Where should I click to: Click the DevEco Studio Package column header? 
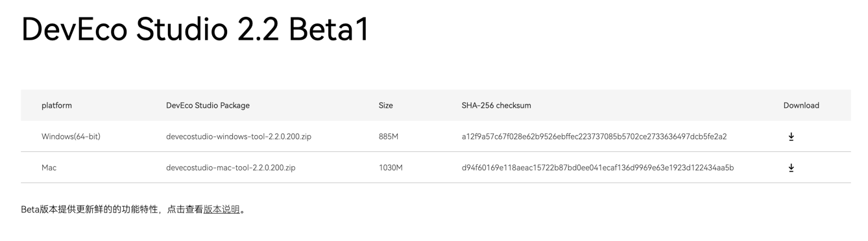(x=208, y=105)
